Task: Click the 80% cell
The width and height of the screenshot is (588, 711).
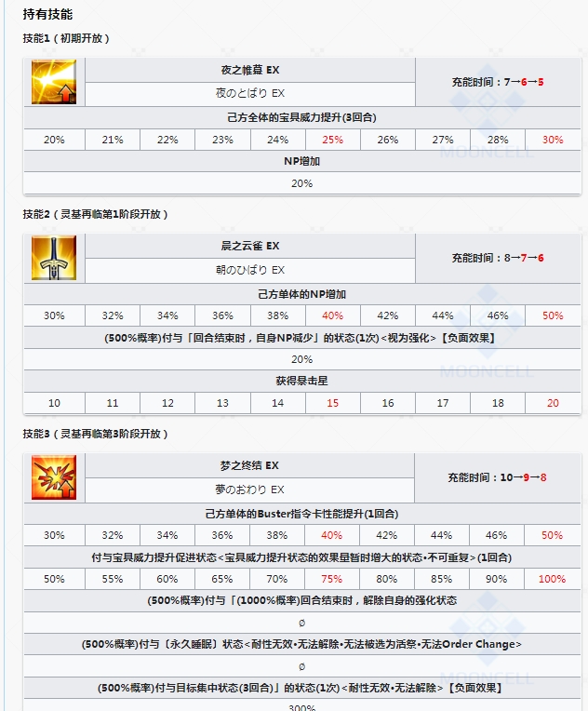Action: pos(387,579)
